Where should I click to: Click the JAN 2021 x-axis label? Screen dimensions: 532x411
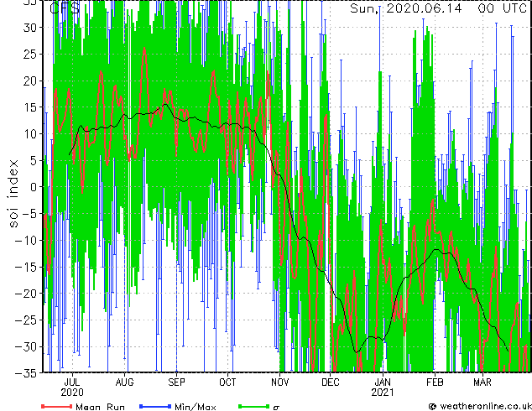coord(383,388)
